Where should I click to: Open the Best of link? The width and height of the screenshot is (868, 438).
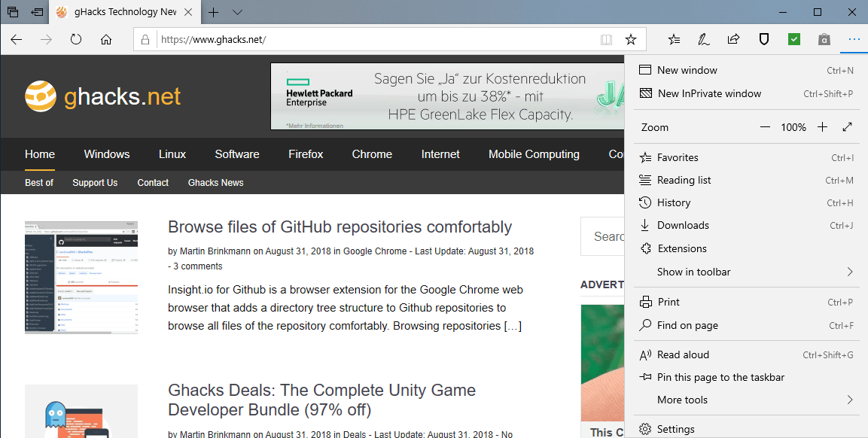tap(39, 183)
